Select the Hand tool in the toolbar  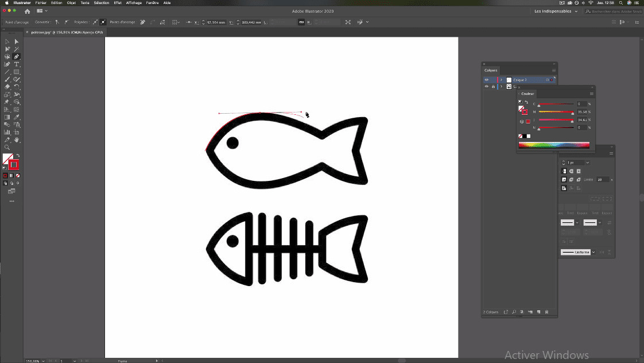(x=15, y=140)
